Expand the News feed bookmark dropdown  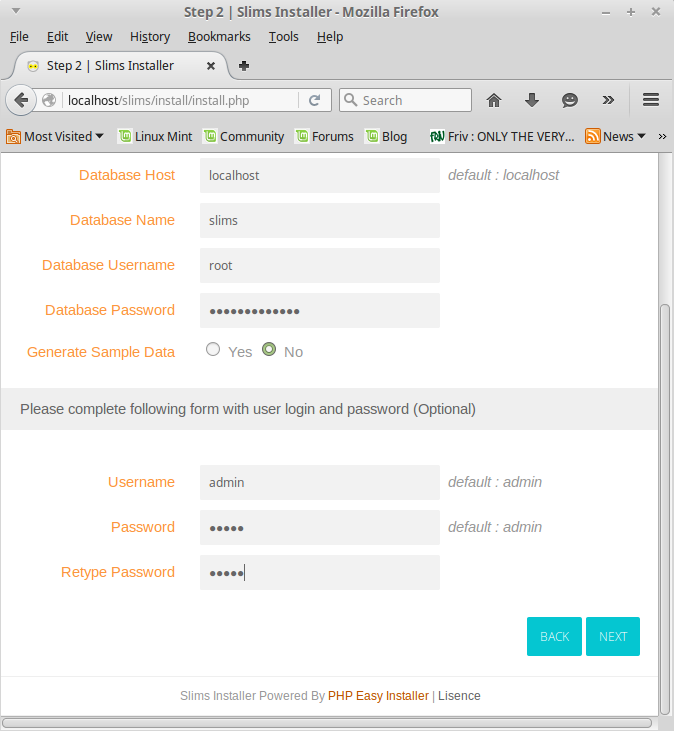[x=615, y=137]
